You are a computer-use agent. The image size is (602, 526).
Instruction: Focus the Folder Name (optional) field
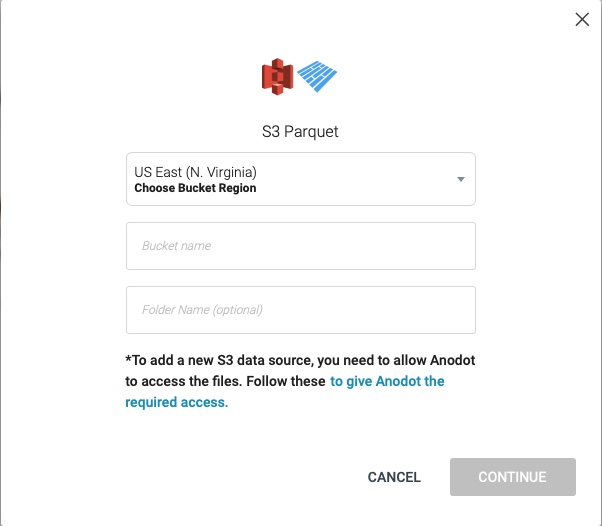click(x=301, y=310)
